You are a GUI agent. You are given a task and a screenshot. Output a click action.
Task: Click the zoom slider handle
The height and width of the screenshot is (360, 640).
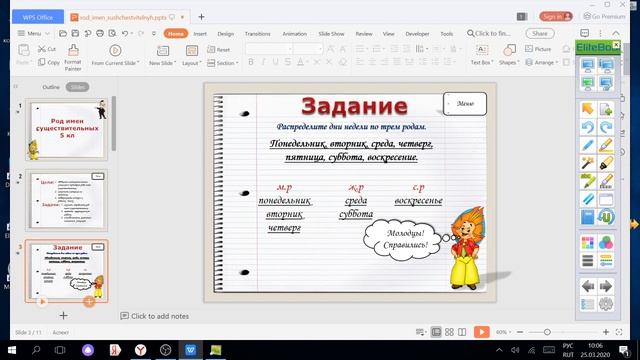pos(547,332)
